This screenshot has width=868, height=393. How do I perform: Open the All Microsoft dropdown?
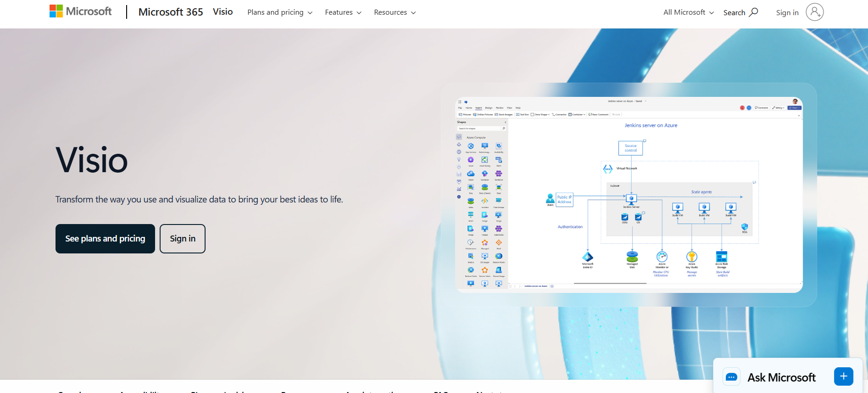point(689,12)
